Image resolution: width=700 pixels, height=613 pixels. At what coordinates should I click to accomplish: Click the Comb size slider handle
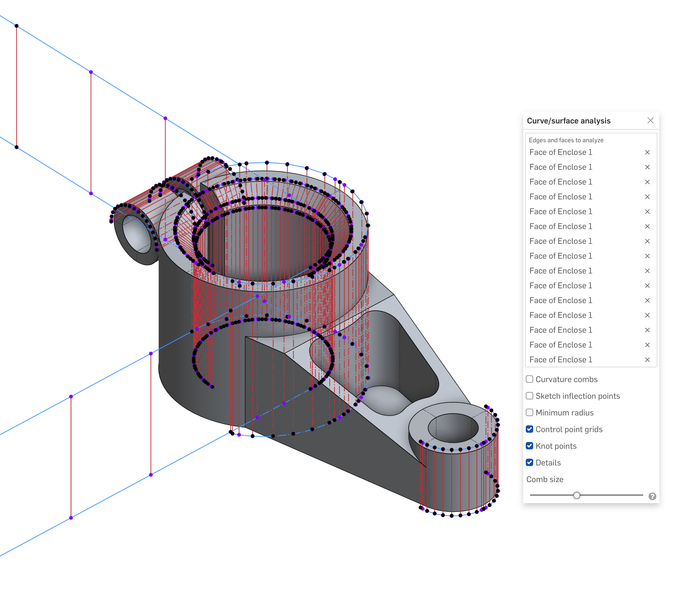click(x=576, y=495)
